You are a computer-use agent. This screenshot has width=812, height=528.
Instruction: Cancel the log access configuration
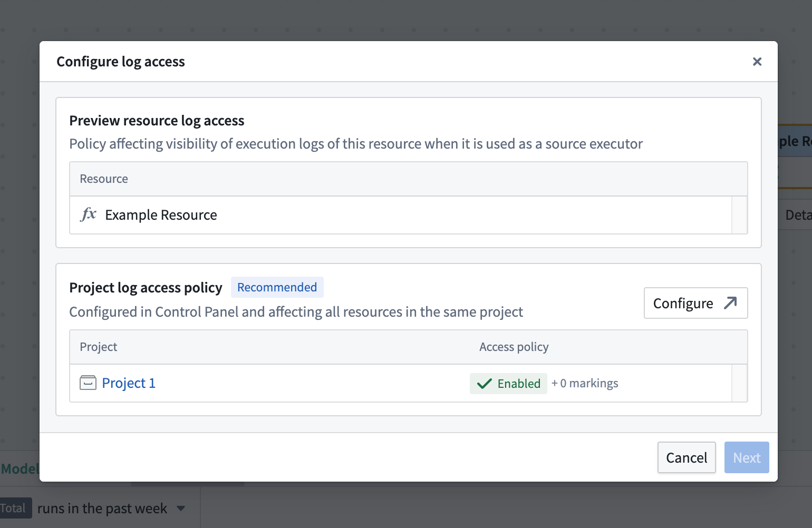click(x=687, y=457)
